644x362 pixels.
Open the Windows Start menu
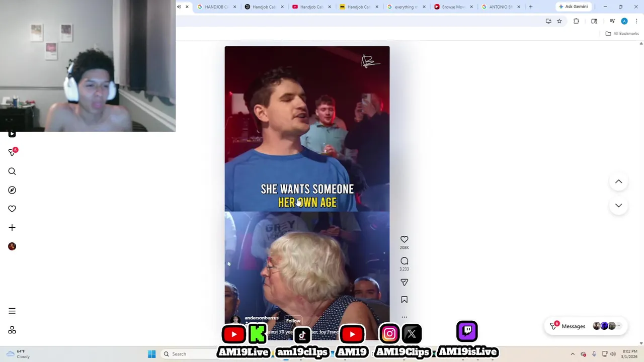[151, 354]
